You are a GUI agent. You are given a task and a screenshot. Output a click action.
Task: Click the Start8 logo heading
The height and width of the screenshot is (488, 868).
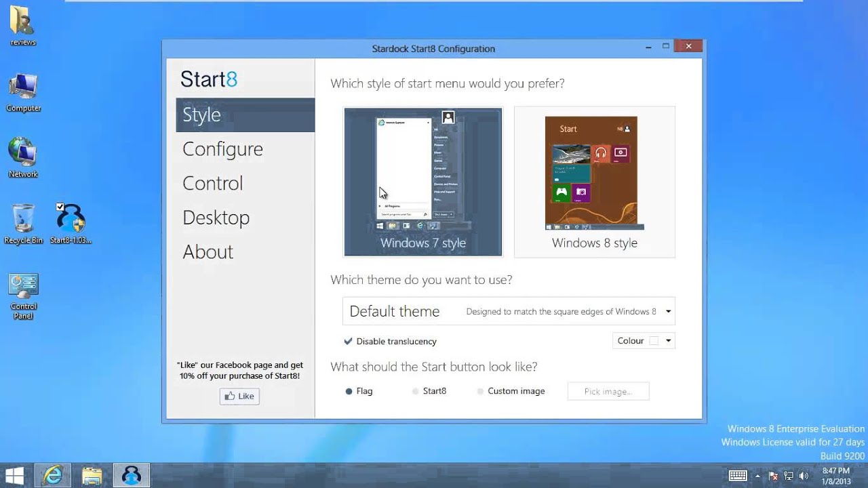[209, 79]
